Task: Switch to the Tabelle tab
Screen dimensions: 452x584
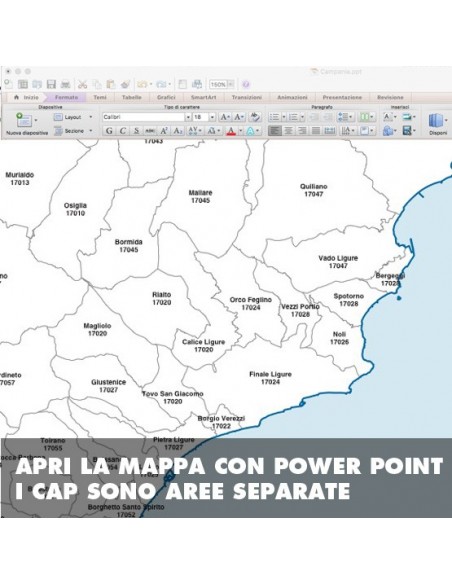Action: coord(131,98)
